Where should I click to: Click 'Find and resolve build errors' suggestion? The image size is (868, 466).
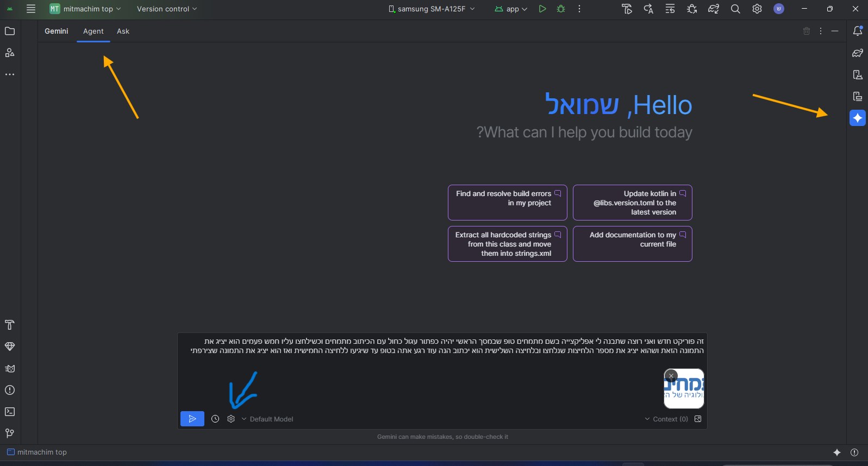click(507, 202)
